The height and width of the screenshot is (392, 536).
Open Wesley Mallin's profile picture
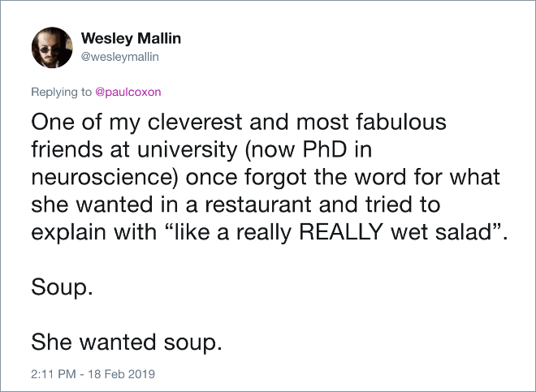click(52, 48)
